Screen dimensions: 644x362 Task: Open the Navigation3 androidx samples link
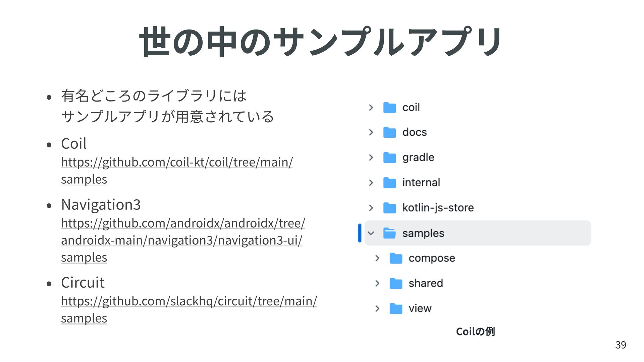tap(183, 240)
